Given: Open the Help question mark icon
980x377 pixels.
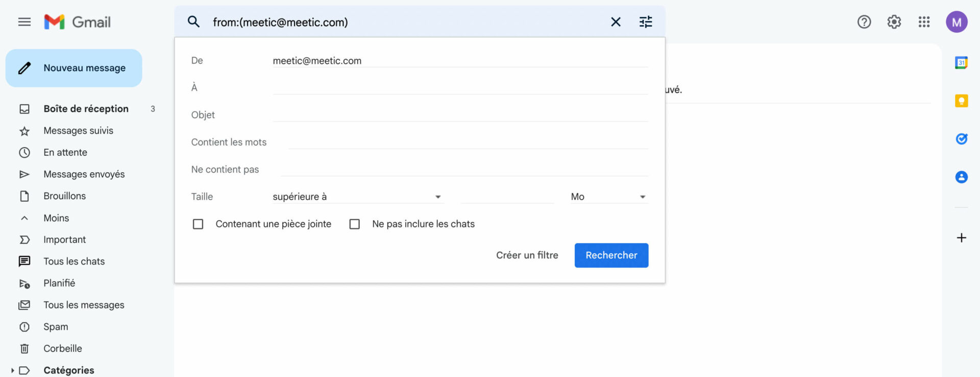Looking at the screenshot, I should coord(864,22).
